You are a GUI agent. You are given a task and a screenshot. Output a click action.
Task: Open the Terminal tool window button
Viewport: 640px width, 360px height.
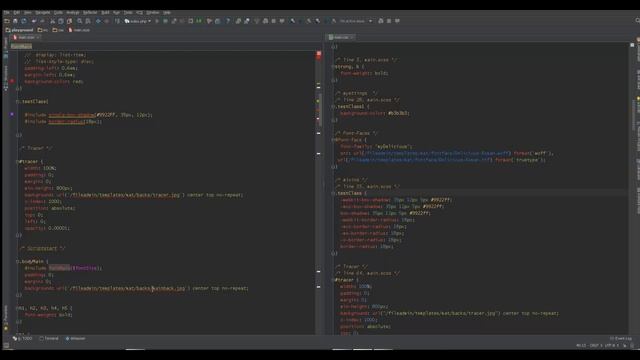point(49,338)
